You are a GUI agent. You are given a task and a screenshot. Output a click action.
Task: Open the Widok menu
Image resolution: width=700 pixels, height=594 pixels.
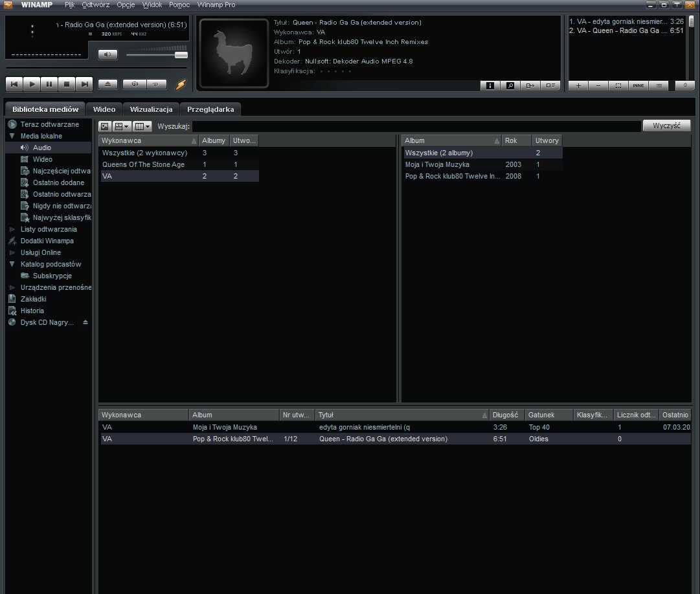coord(152,5)
